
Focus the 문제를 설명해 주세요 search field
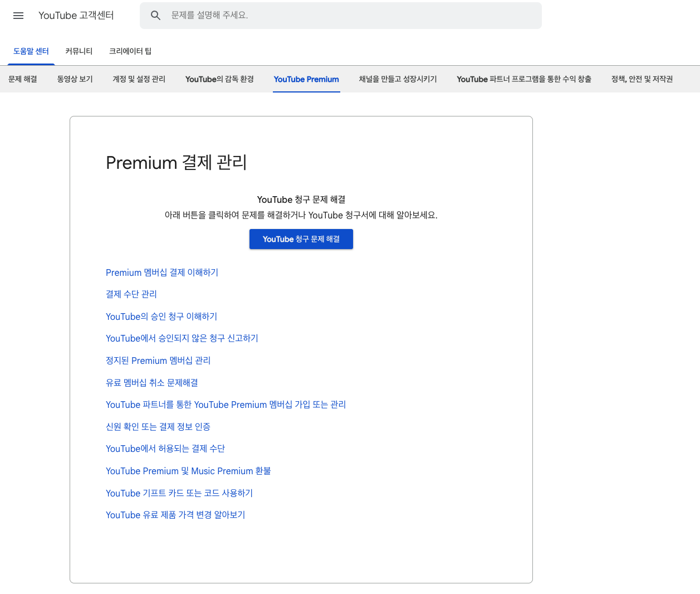click(x=340, y=16)
